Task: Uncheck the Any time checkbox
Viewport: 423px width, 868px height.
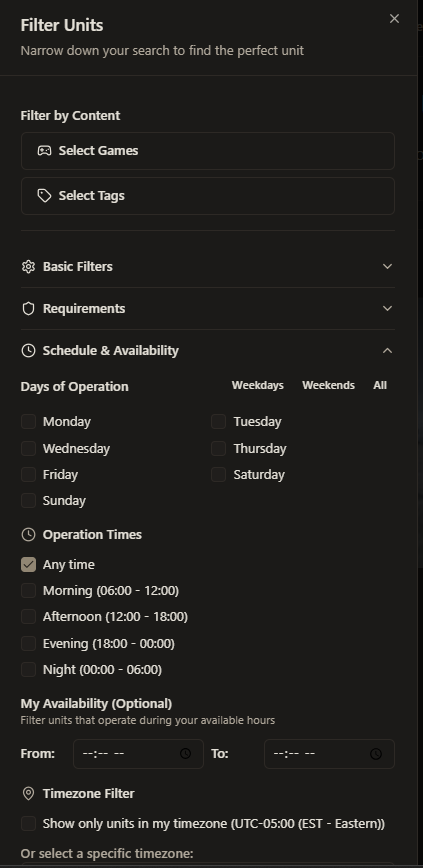Action: [28, 565]
